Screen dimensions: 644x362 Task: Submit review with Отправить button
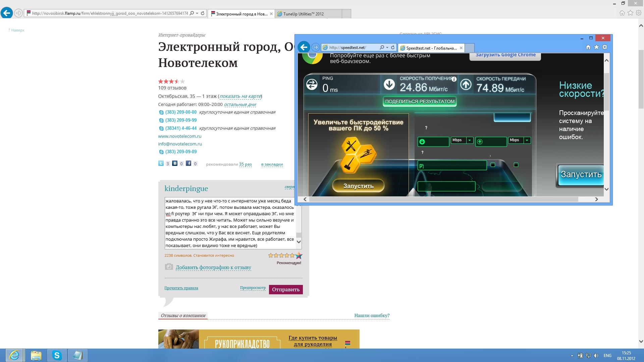(286, 290)
